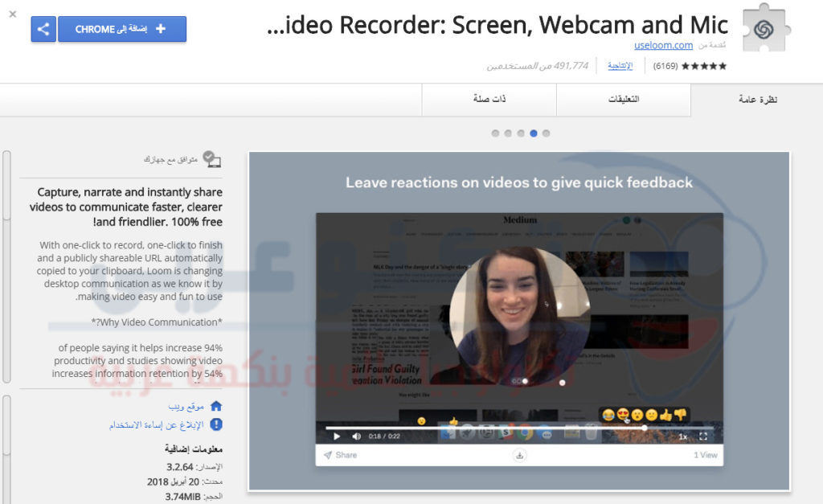This screenshot has height=504, width=823.
Task: Select the third carousel dot
Action: pos(521,133)
